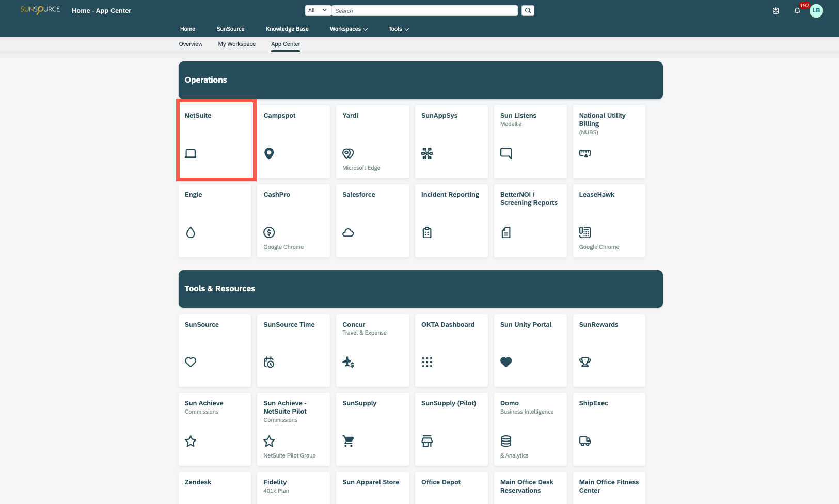
Task: Open the SunAppSys grid icon
Action: pyautogui.click(x=427, y=153)
